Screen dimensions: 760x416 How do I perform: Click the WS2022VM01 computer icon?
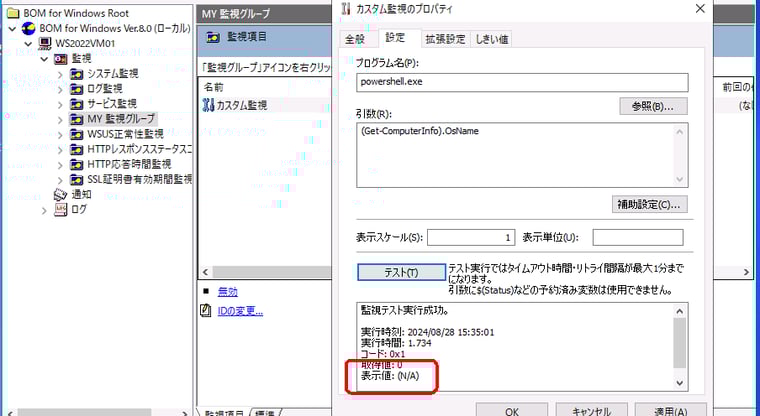(45, 44)
